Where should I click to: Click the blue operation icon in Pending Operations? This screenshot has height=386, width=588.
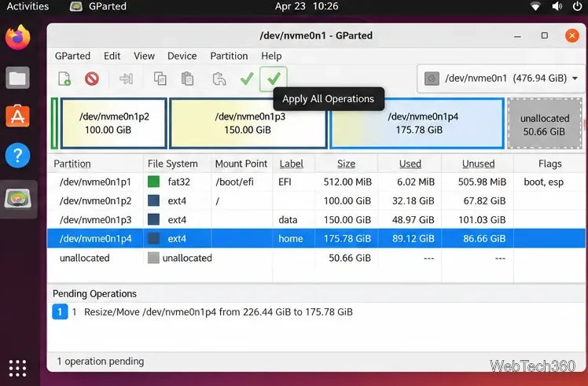coord(60,312)
